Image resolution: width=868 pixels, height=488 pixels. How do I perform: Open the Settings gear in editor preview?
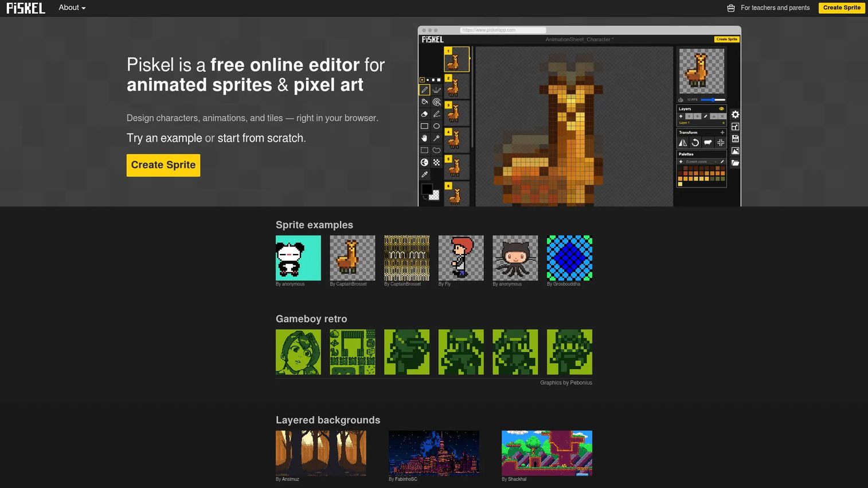click(735, 115)
